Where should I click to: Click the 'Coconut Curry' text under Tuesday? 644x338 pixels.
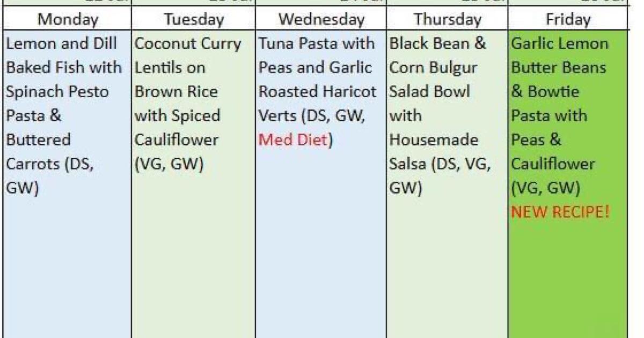pos(188,44)
